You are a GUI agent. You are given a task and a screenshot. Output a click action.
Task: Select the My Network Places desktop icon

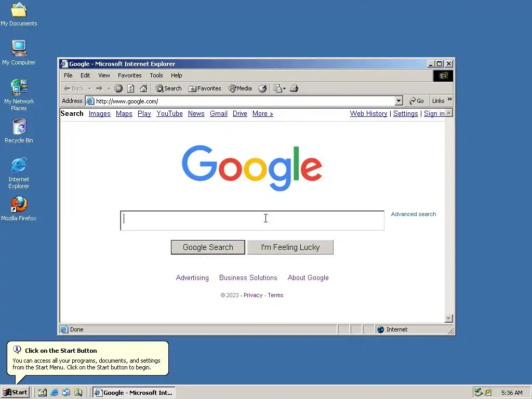[x=19, y=95]
